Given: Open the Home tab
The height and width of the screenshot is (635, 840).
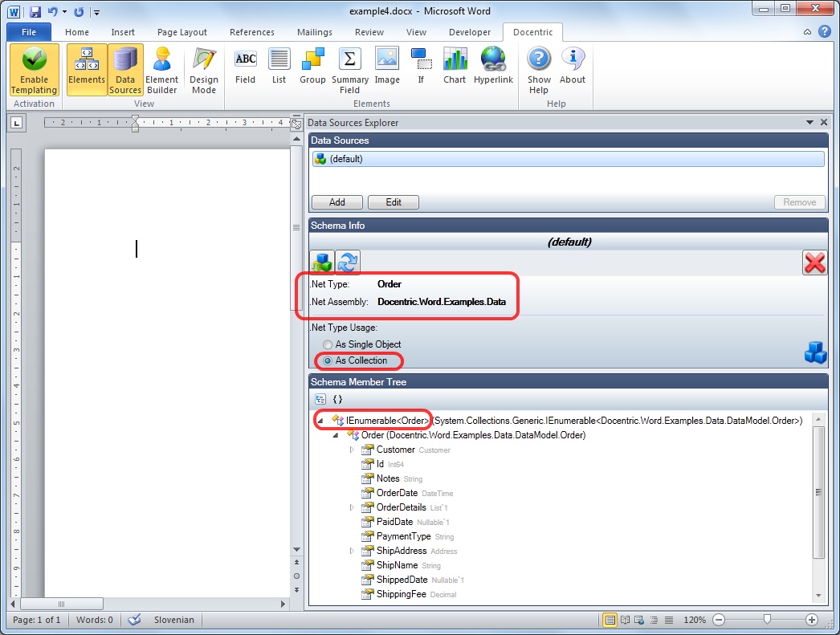Looking at the screenshot, I should pyautogui.click(x=77, y=32).
